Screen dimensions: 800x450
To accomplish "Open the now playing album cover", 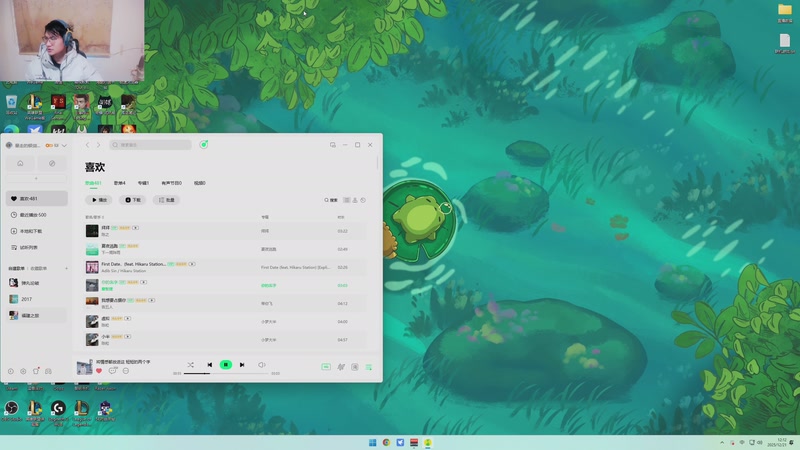I will [x=84, y=367].
